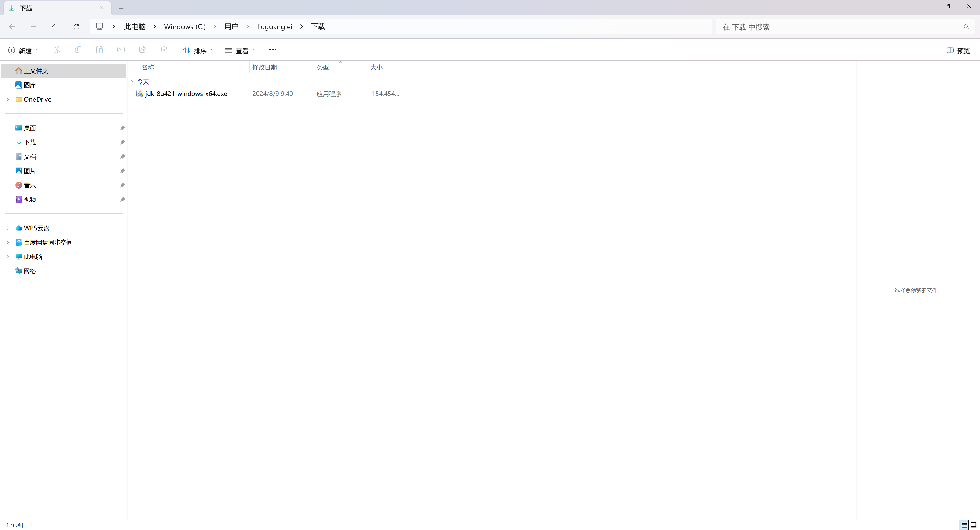Open the 新建 new item menu
Screen dimensions: 980x530
tap(22, 51)
